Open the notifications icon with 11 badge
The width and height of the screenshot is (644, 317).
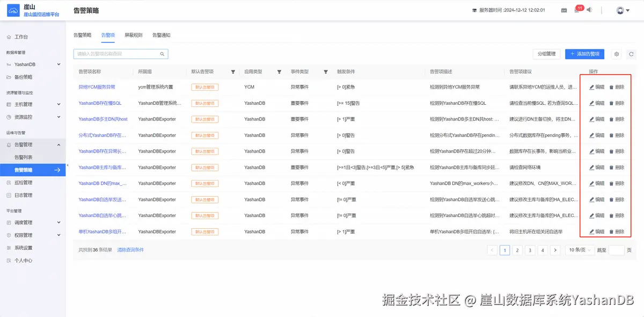[x=577, y=10]
